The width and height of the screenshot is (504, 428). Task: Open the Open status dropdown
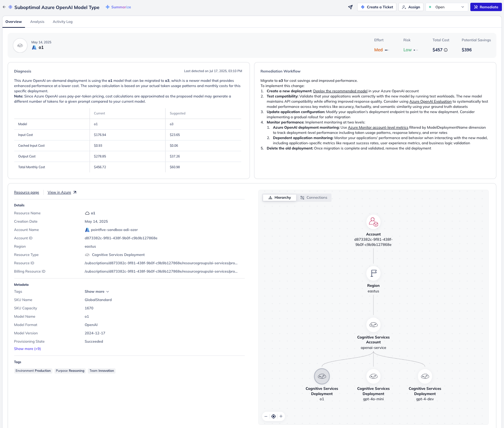(x=446, y=7)
